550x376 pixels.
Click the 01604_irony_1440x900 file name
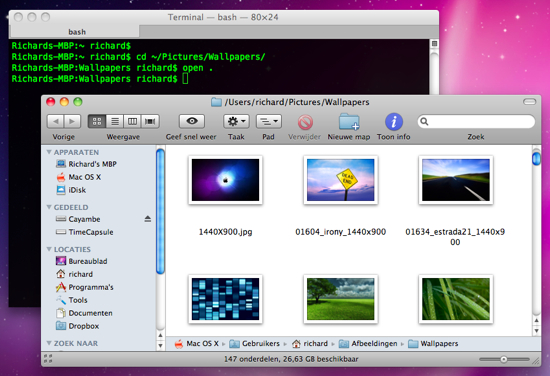click(x=341, y=232)
